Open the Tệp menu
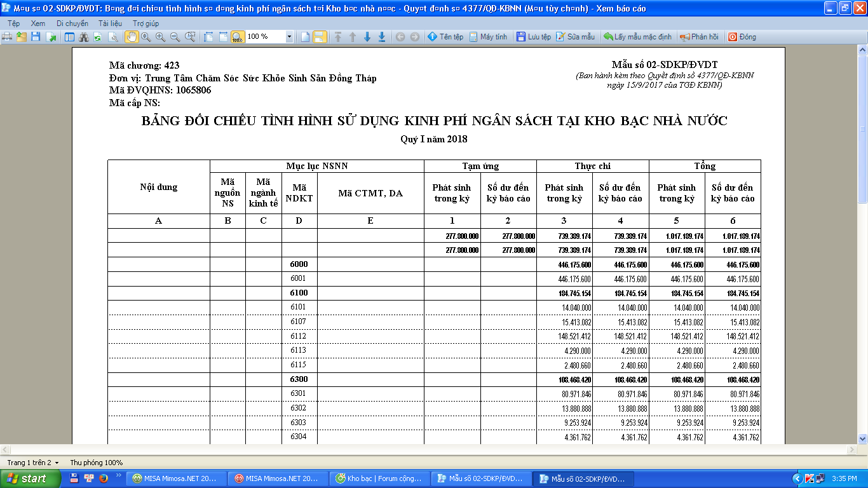 coord(14,24)
